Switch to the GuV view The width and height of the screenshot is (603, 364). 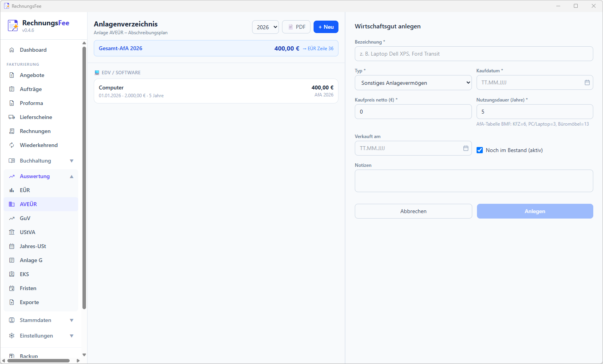(x=41, y=218)
